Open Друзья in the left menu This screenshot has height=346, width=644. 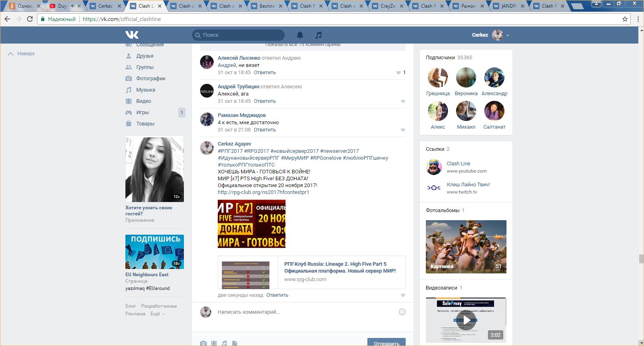(144, 56)
